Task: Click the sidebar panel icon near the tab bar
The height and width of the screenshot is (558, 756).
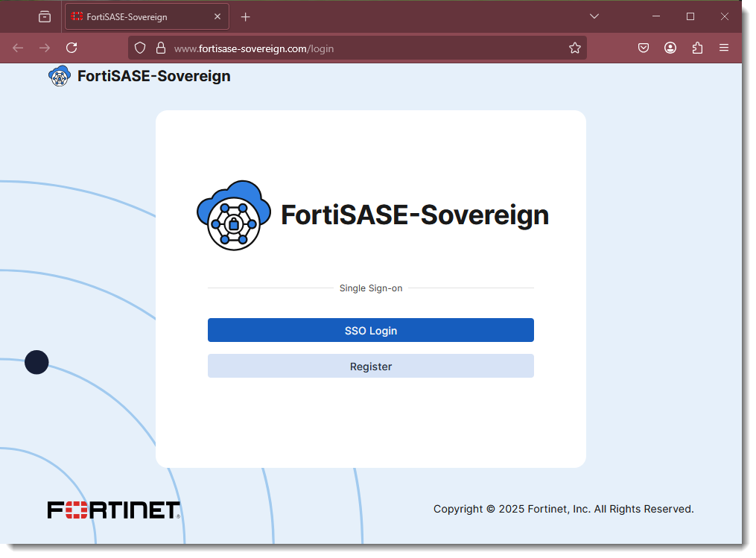Action: [x=44, y=16]
